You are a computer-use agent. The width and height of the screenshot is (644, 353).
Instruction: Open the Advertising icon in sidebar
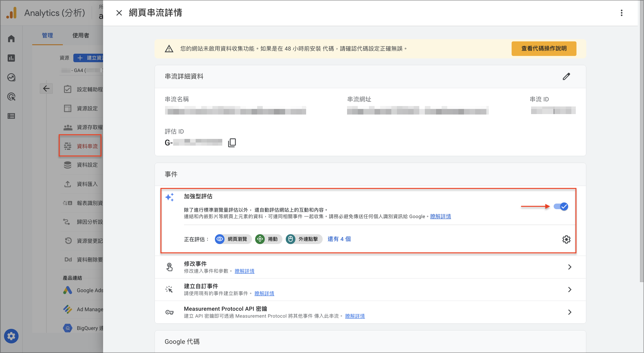pos(11,97)
